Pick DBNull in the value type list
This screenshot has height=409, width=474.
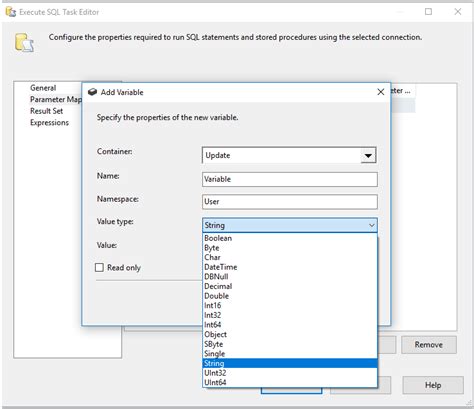(290, 277)
